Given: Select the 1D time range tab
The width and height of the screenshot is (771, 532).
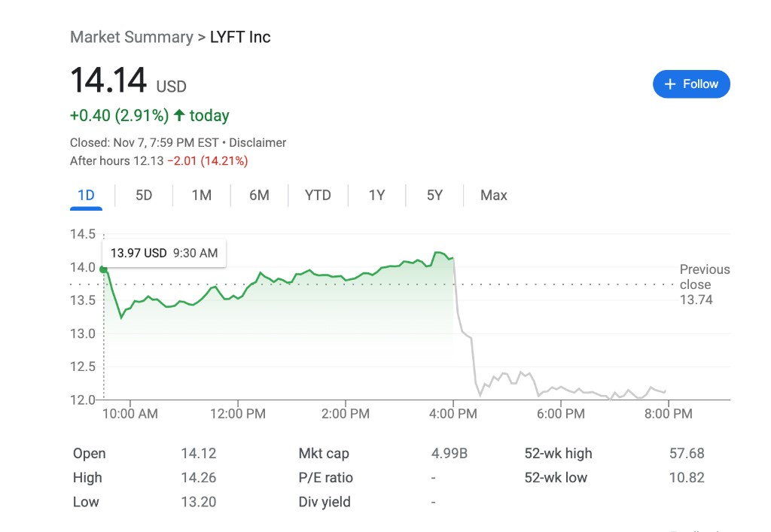Looking at the screenshot, I should coord(86,195).
